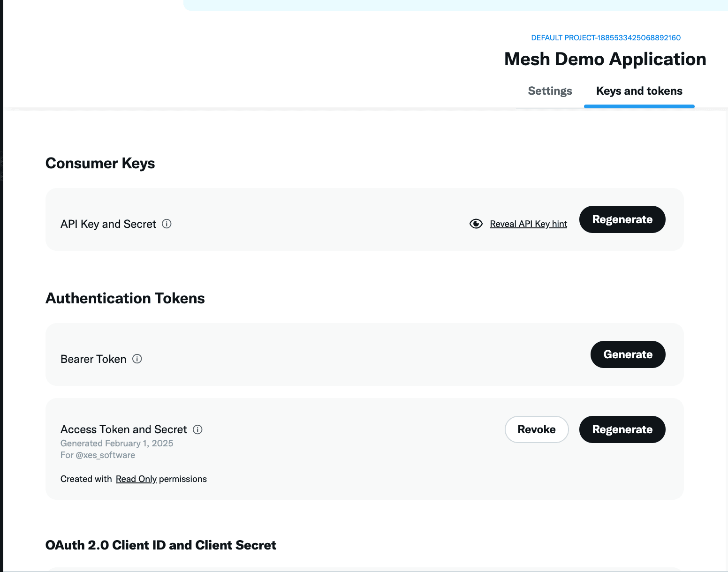Select the Keys and tokens tab
This screenshot has height=572, width=728.
coord(639,91)
